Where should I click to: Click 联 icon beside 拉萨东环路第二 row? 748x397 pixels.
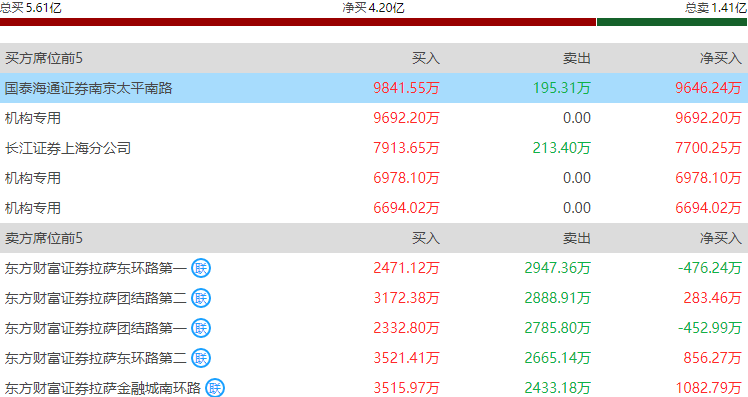pyautogui.click(x=201, y=358)
